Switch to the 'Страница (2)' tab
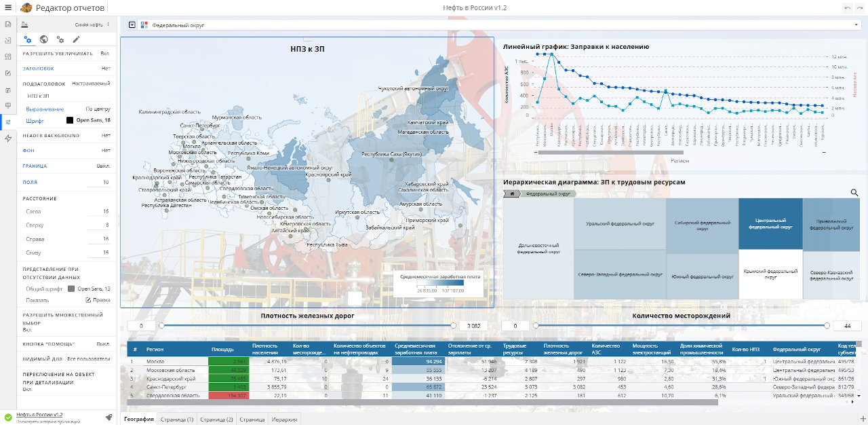Viewport: 868px width, 425px height. coord(216,420)
